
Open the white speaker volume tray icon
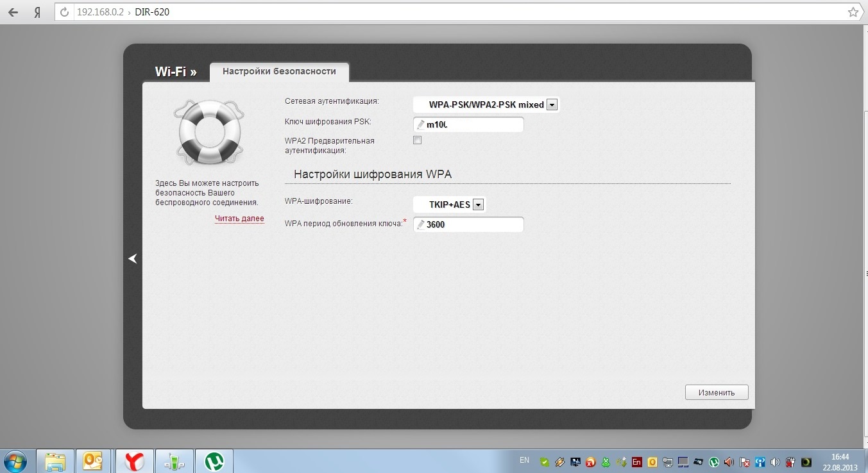776,461
